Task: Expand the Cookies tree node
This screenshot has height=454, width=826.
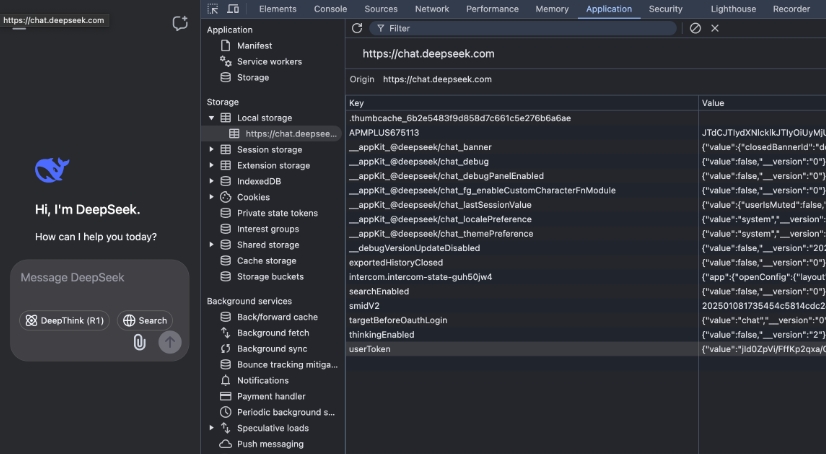Action: pyautogui.click(x=211, y=197)
